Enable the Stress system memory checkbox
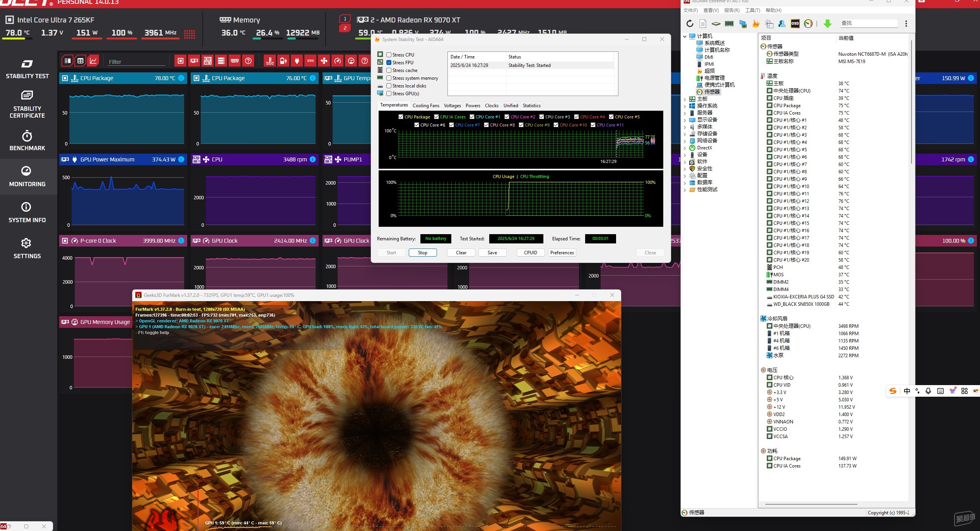 click(x=389, y=78)
